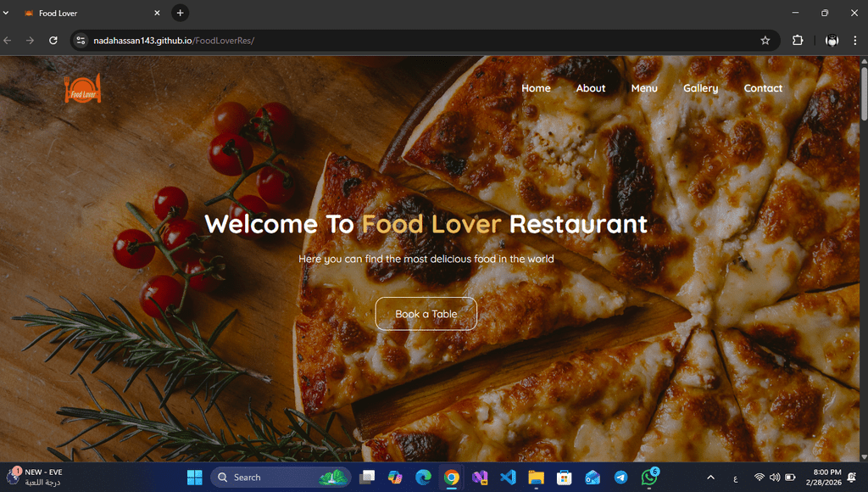Reload the page with the refresh icon
The image size is (868, 492).
(53, 40)
